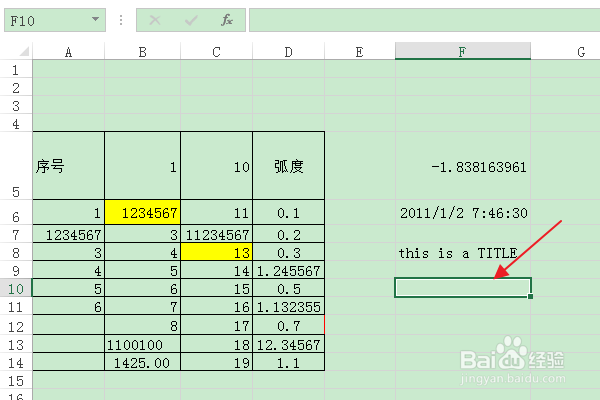Select cell containing 0.5 in column D
The width and height of the screenshot is (600, 400).
pos(289,288)
